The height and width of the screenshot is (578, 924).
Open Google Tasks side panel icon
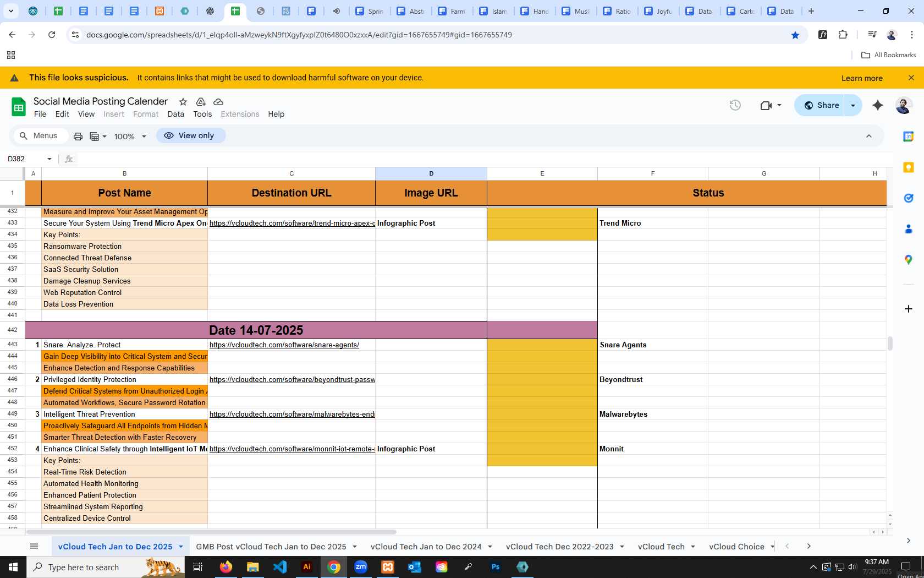pos(909,198)
